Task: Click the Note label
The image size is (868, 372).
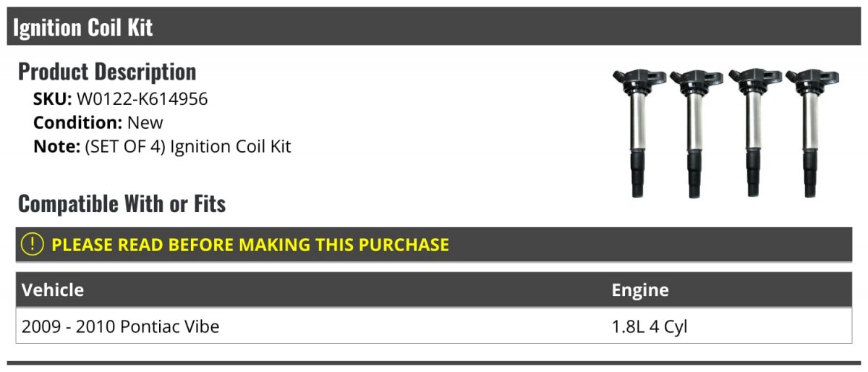Action: pyautogui.click(x=56, y=146)
